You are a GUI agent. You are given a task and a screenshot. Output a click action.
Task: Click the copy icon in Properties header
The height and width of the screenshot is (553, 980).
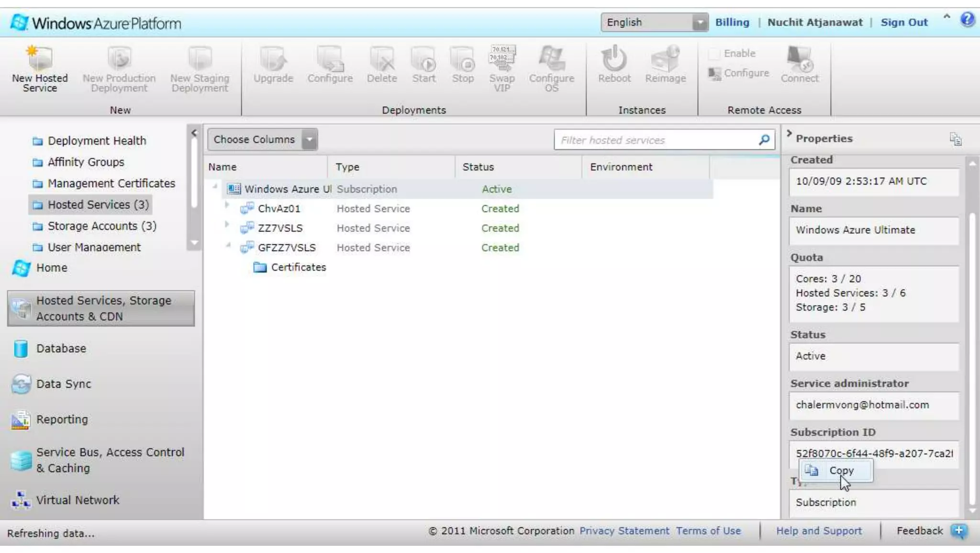955,139
